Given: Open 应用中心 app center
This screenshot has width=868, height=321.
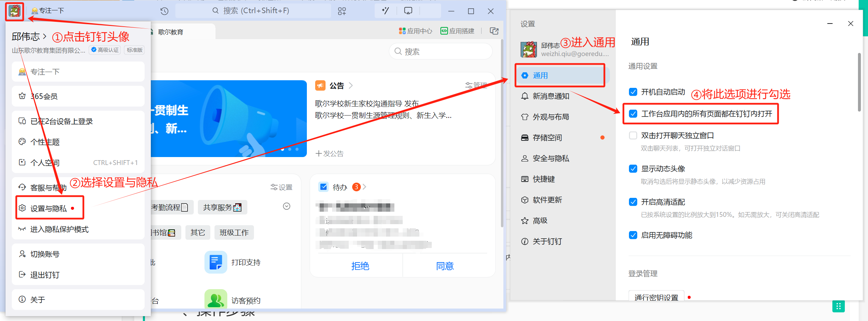Looking at the screenshot, I should tap(415, 31).
